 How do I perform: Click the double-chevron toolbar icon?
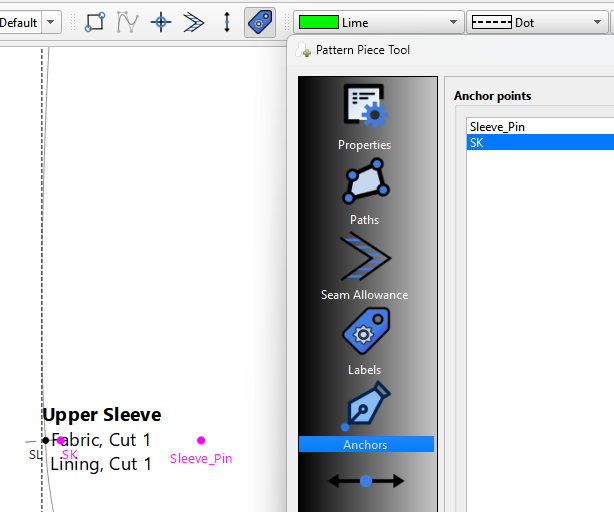point(194,22)
